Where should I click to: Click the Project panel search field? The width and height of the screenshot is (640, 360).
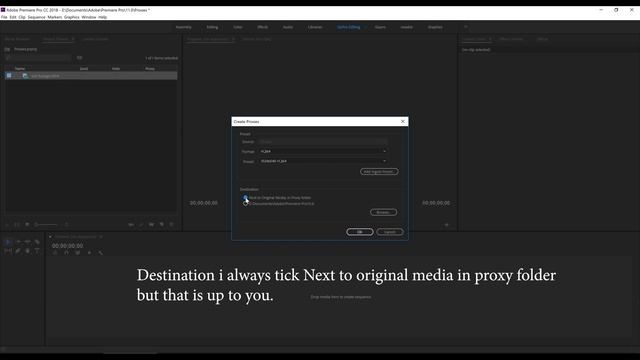(x=39, y=58)
